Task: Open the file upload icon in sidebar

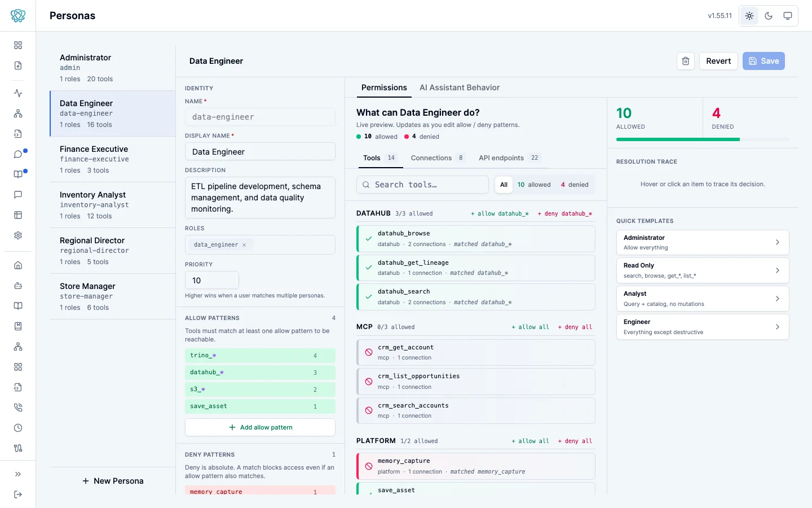Action: [18, 65]
